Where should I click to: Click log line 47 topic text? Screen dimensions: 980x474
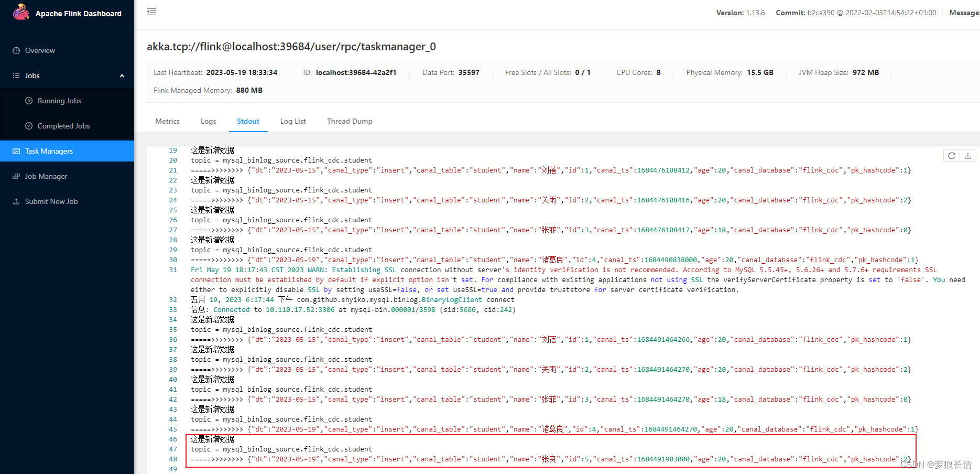pyautogui.click(x=281, y=449)
